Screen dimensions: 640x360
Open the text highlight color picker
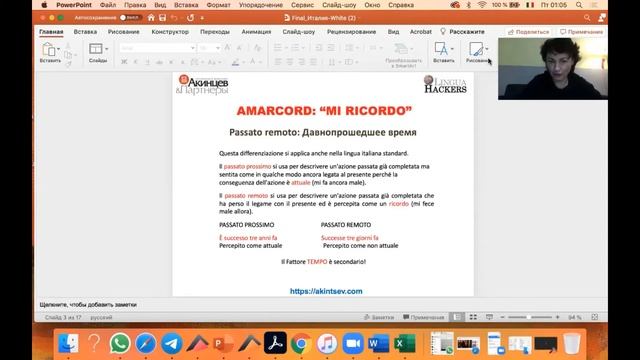pos(236,62)
